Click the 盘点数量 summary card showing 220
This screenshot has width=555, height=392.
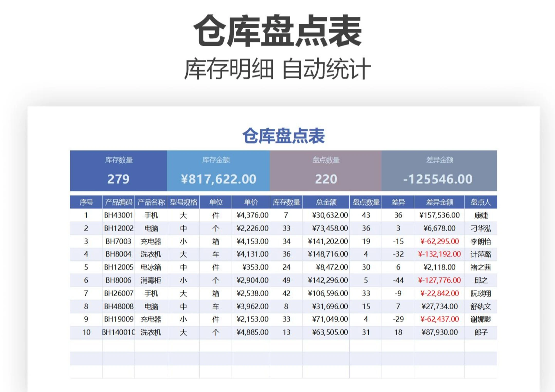pyautogui.click(x=326, y=171)
